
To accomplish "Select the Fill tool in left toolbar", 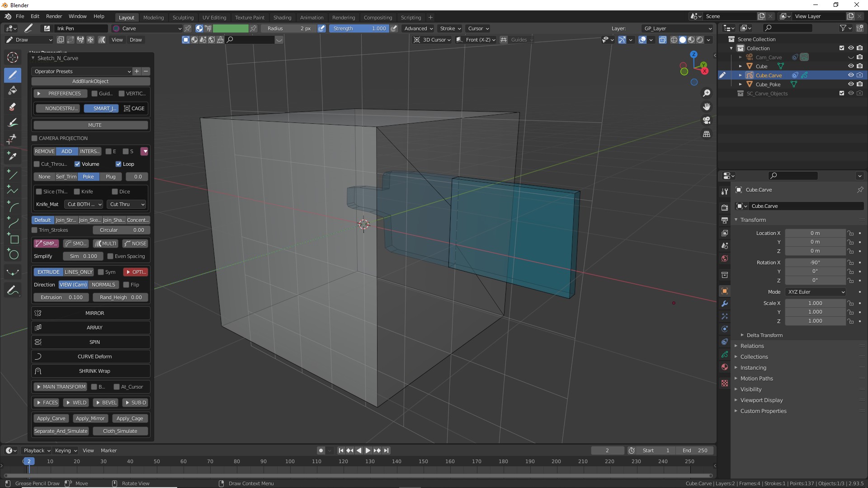I will pos(13,90).
